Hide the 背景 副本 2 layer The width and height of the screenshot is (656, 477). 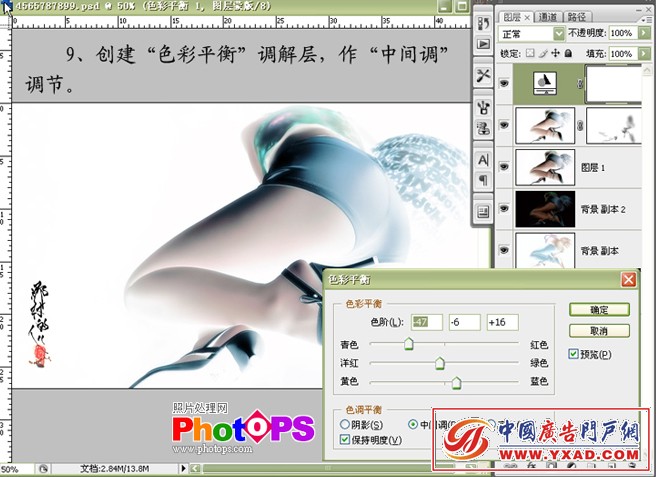504,208
